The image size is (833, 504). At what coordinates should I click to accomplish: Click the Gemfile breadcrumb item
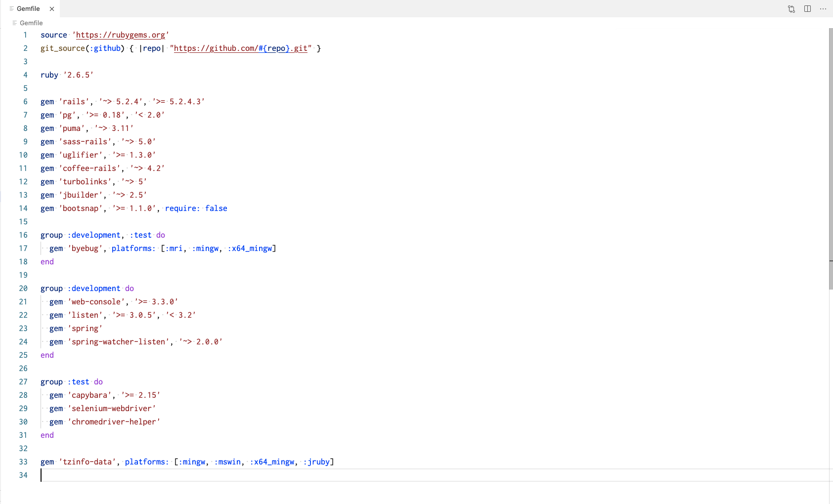click(31, 23)
